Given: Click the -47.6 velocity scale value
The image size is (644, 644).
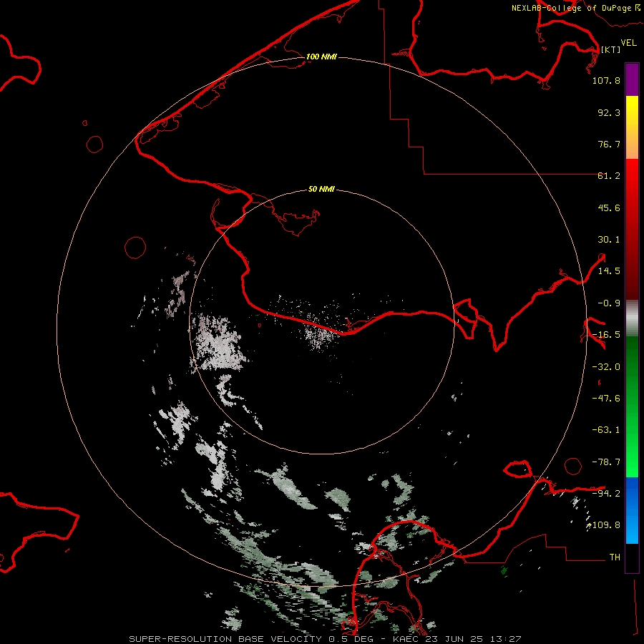Looking at the screenshot, I should tap(606, 399).
